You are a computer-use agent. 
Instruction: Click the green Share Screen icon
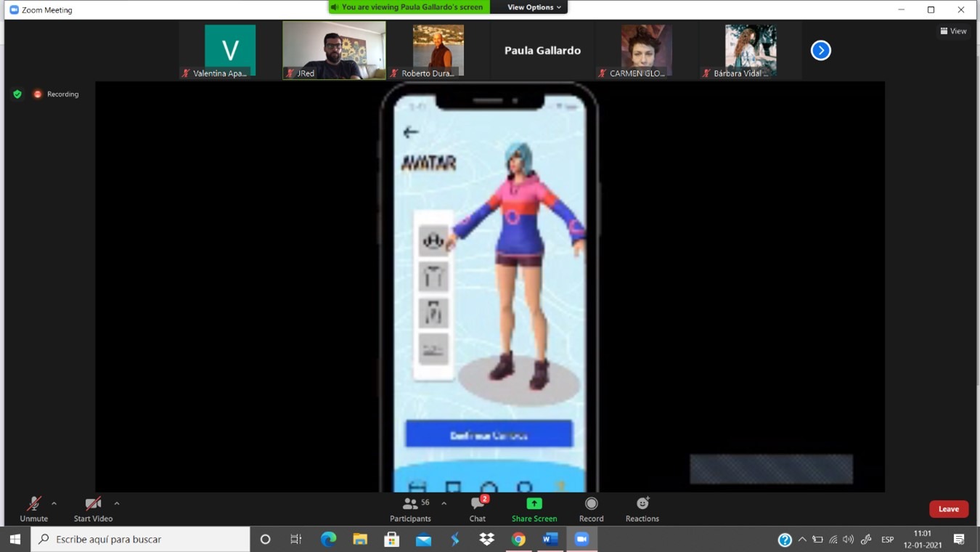click(x=534, y=504)
